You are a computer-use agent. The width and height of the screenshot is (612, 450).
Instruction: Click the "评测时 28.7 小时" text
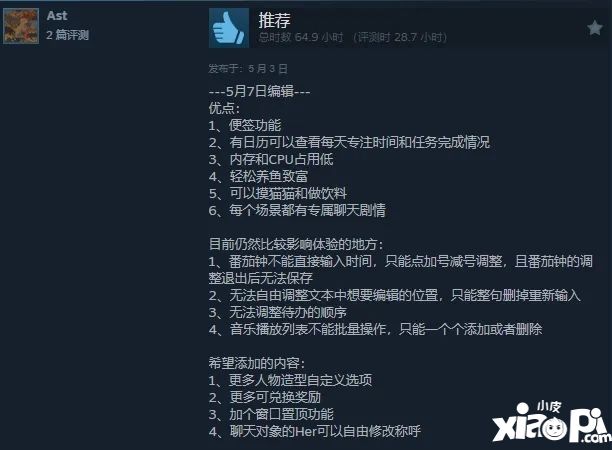click(400, 37)
